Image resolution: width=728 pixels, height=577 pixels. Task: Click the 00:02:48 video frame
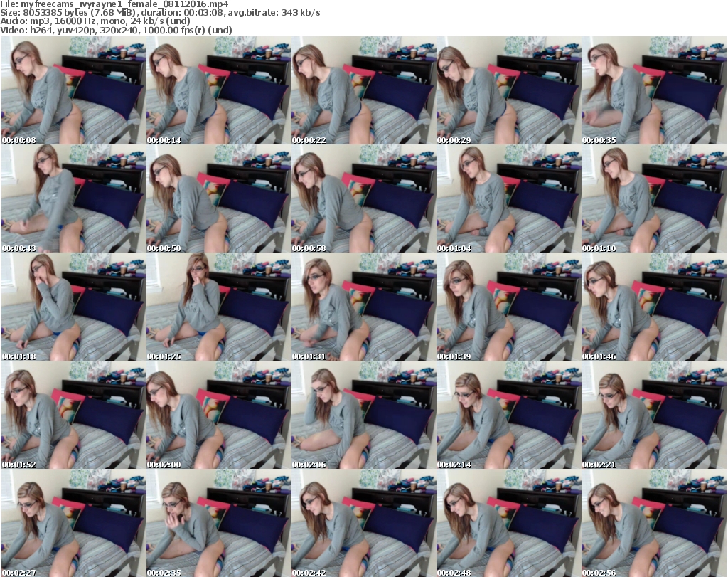[x=508, y=523]
